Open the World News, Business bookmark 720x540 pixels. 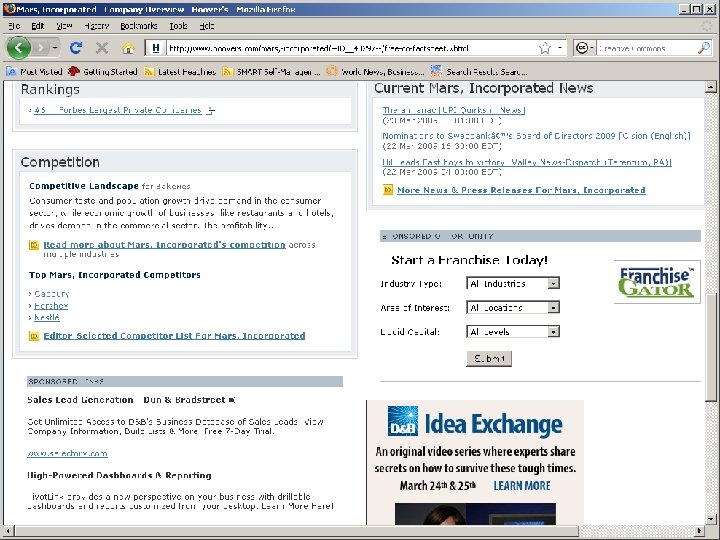tap(375, 72)
